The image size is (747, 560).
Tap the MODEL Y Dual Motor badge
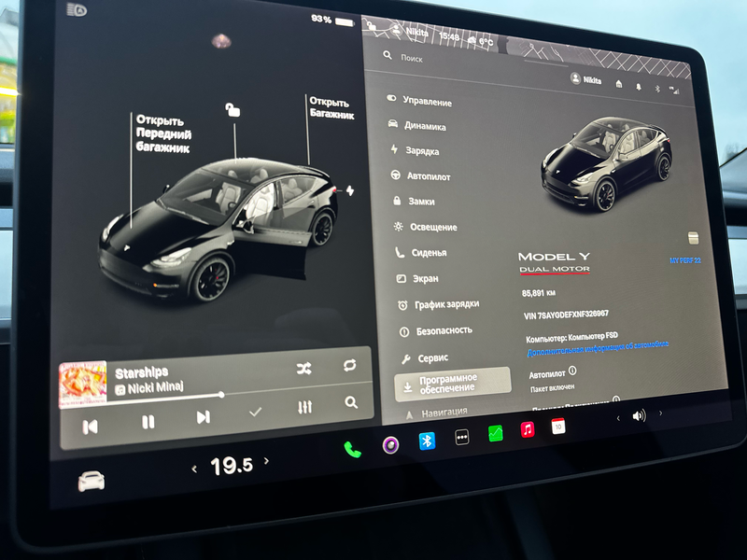click(555, 262)
